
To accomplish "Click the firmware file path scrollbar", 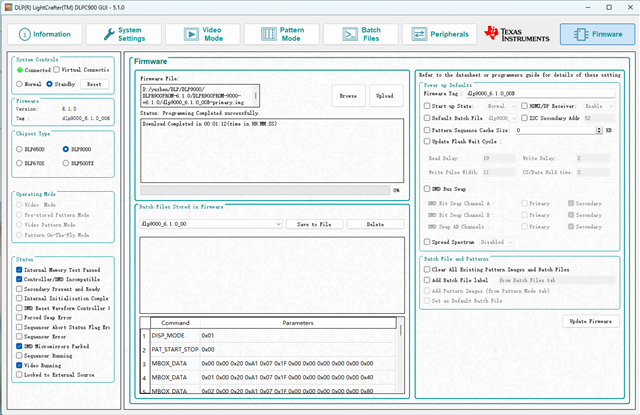I will pyautogui.click(x=256, y=96).
